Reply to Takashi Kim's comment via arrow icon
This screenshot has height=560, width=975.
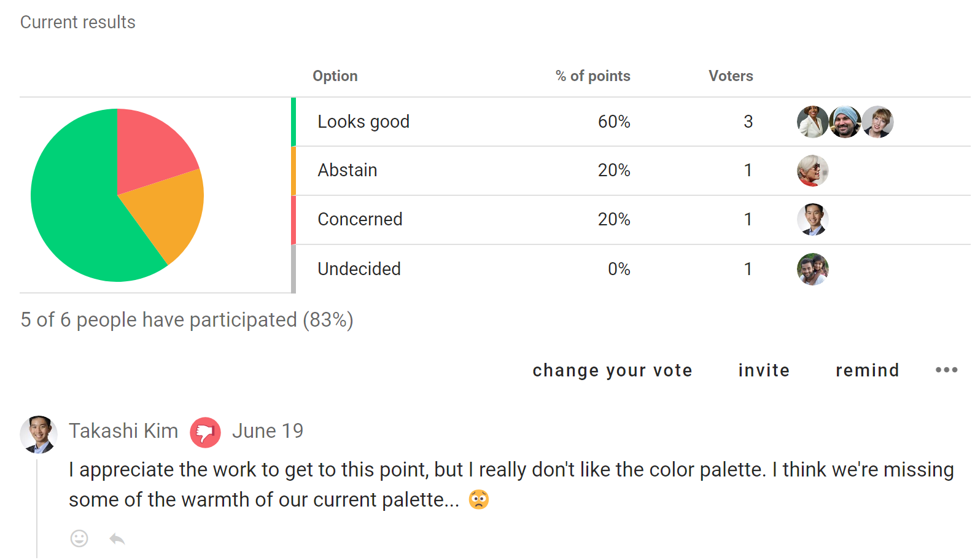pos(117,539)
